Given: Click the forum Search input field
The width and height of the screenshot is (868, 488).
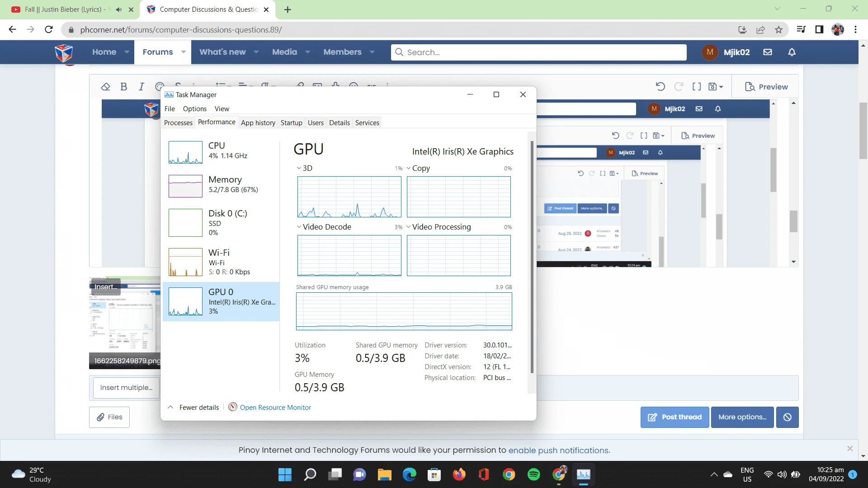Looking at the screenshot, I should tap(539, 52).
